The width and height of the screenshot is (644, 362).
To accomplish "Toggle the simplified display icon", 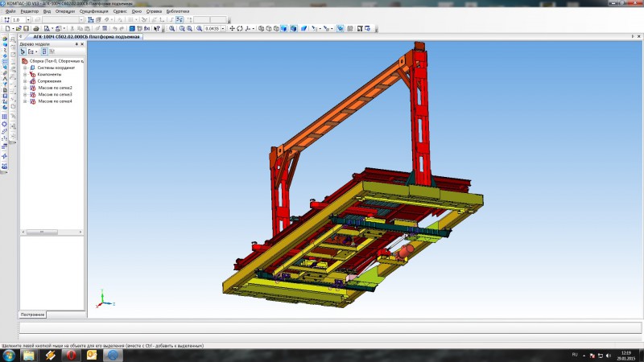I will click(340, 29).
